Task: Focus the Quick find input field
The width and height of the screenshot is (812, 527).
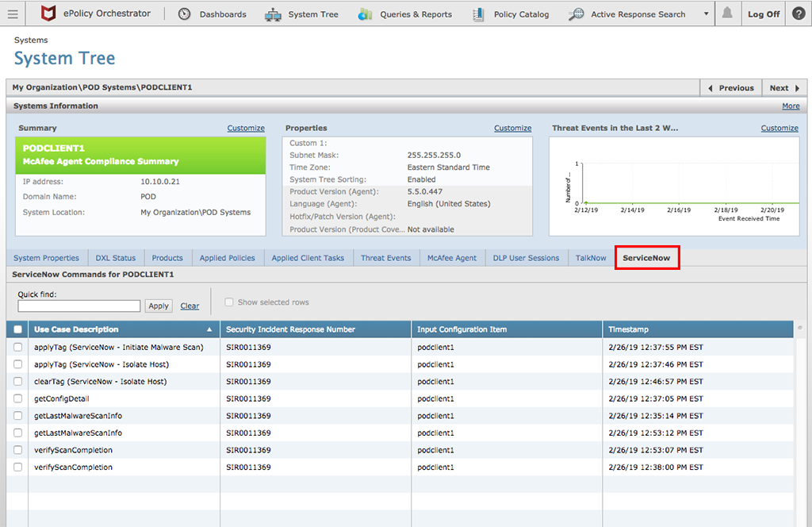Action: [79, 306]
